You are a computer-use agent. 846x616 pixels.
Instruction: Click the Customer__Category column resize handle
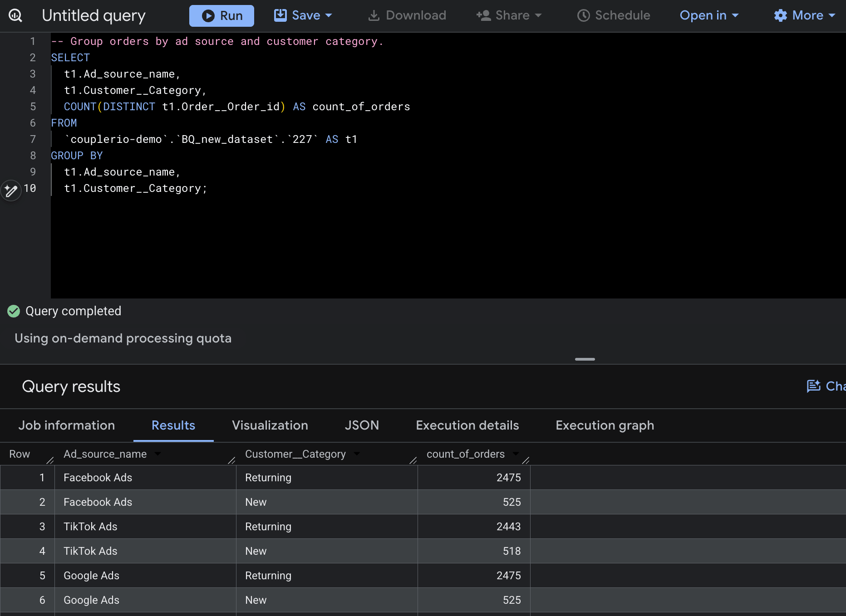click(413, 460)
